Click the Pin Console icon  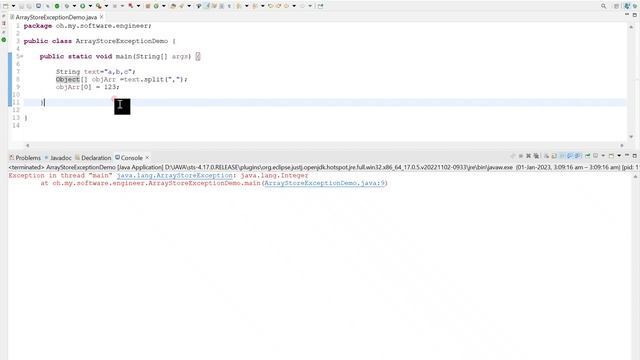[x=588, y=156]
